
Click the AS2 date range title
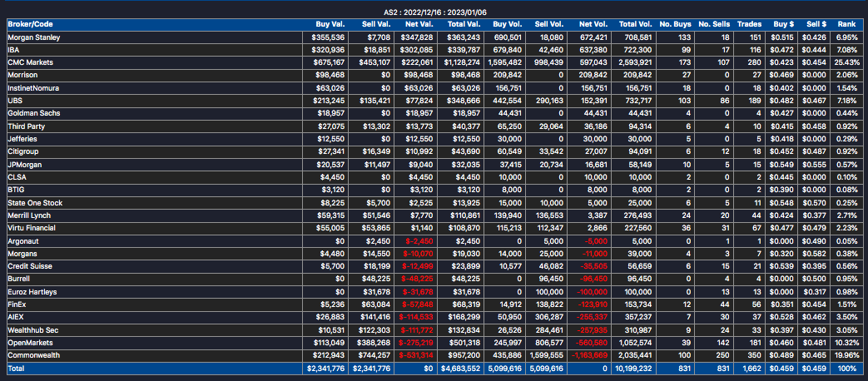point(434,12)
